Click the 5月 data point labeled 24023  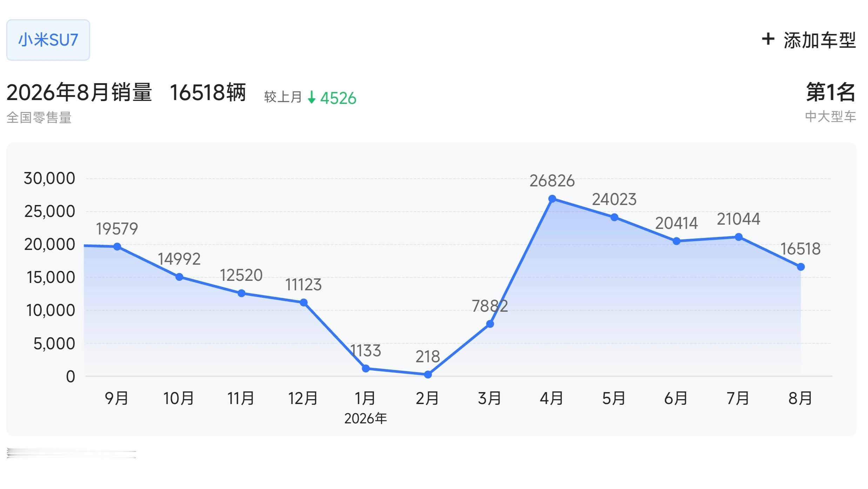(x=614, y=218)
